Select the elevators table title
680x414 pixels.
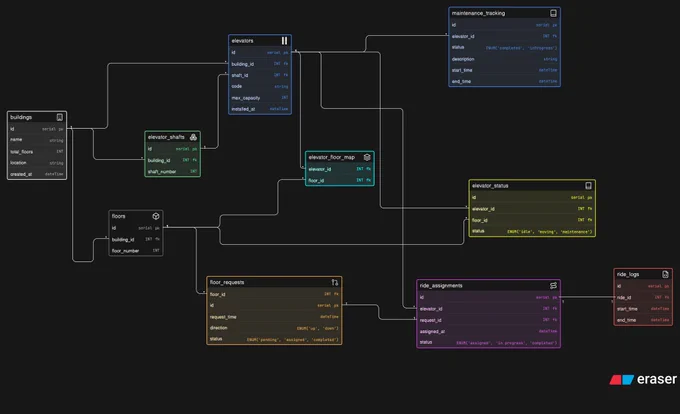click(x=242, y=41)
